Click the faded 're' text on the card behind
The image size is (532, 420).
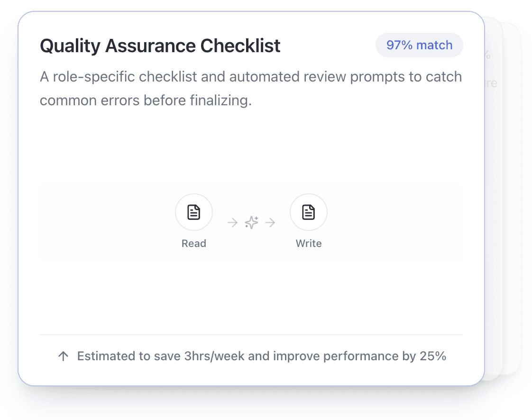click(492, 84)
